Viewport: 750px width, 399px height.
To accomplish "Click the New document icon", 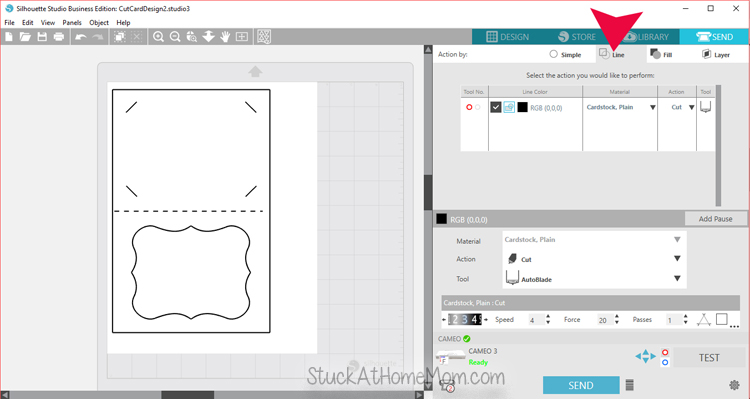I will pyautogui.click(x=9, y=37).
